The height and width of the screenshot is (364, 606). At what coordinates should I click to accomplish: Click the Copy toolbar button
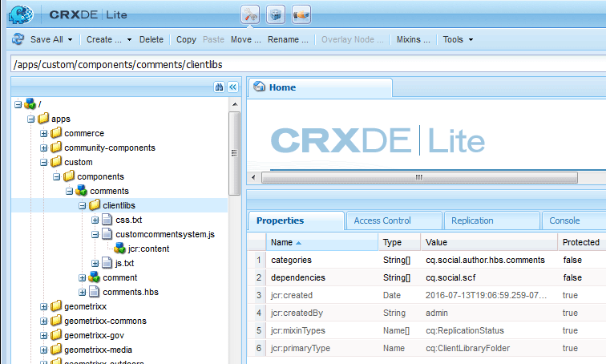186,39
